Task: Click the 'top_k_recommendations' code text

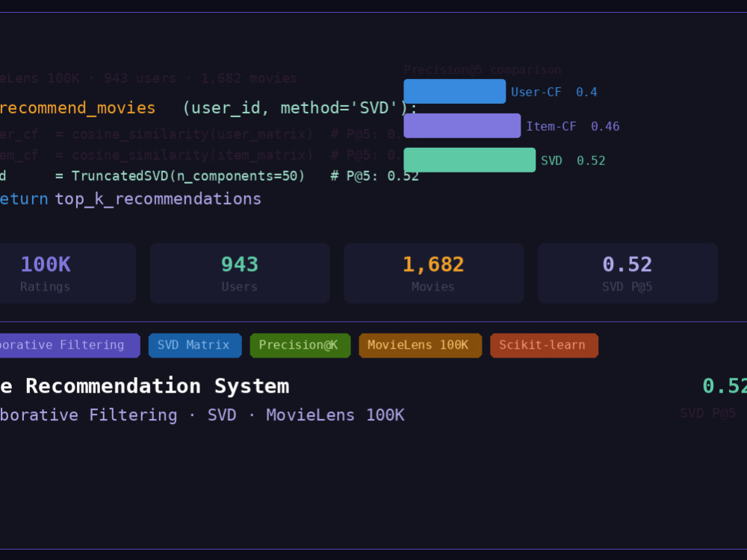Action: 158,199
